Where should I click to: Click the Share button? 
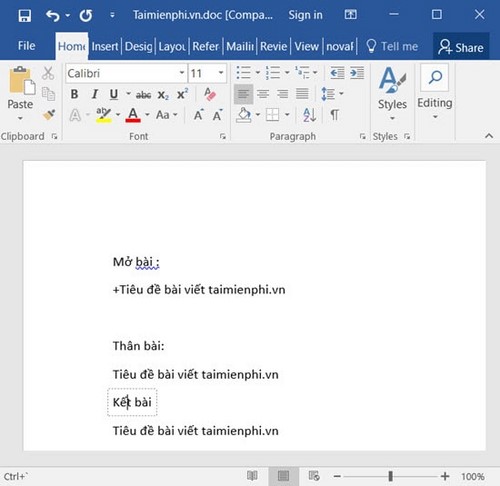(x=461, y=47)
